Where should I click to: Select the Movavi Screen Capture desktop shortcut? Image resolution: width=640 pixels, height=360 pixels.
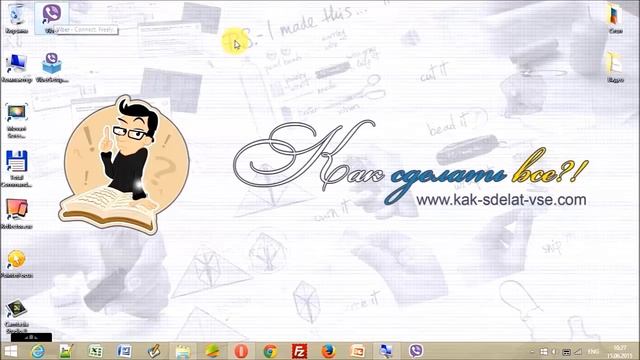click(x=16, y=120)
